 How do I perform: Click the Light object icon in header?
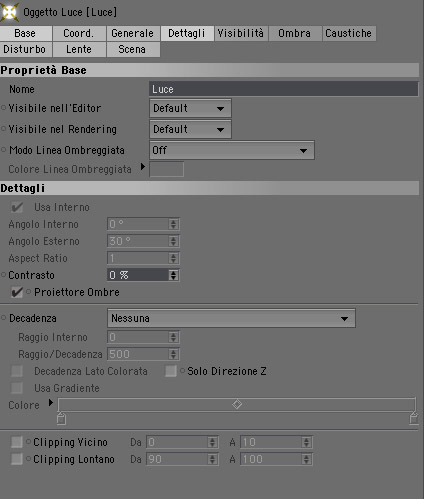tap(9, 12)
